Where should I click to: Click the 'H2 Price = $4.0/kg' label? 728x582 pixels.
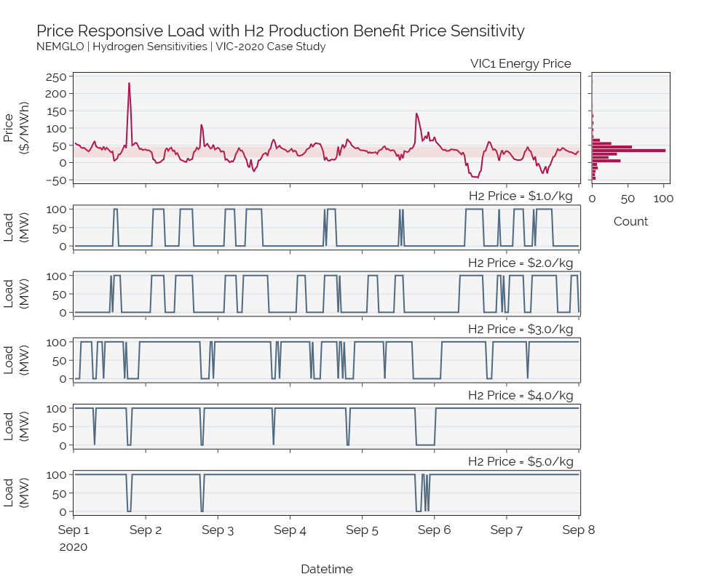pyautogui.click(x=521, y=396)
